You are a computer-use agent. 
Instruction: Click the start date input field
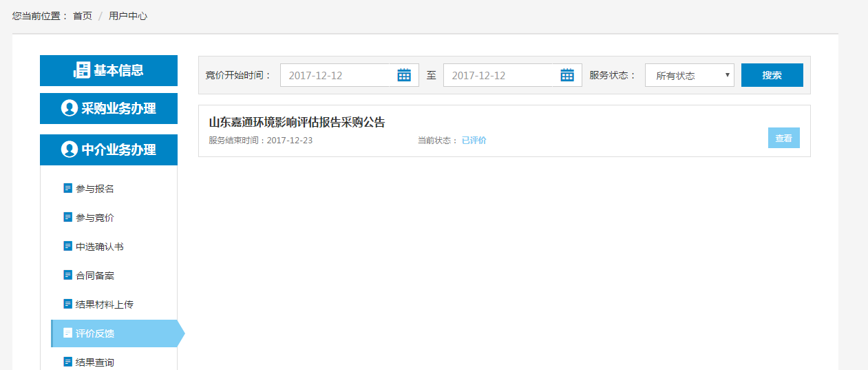[336, 75]
